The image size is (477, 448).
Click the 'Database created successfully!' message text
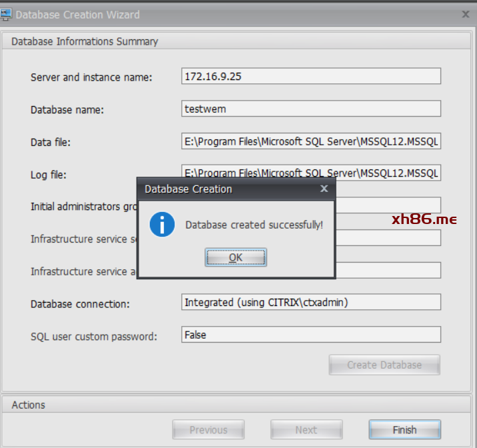click(254, 225)
